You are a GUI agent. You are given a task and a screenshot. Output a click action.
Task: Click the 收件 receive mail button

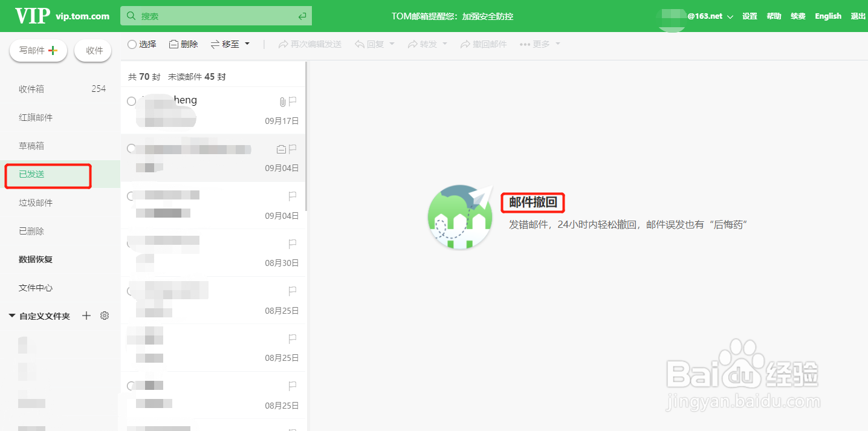[94, 51]
